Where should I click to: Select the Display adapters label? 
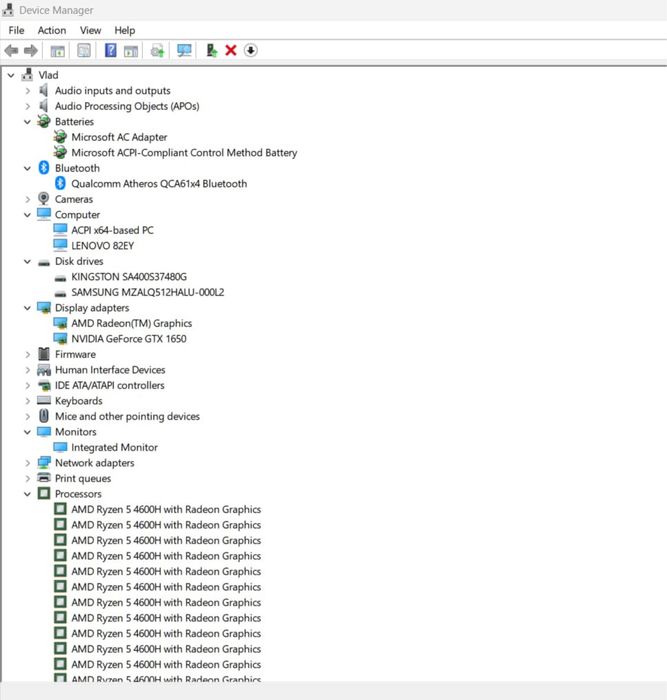tap(92, 308)
